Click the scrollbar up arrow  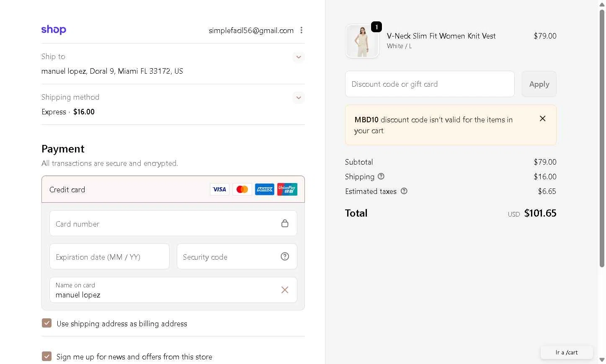(x=602, y=4)
